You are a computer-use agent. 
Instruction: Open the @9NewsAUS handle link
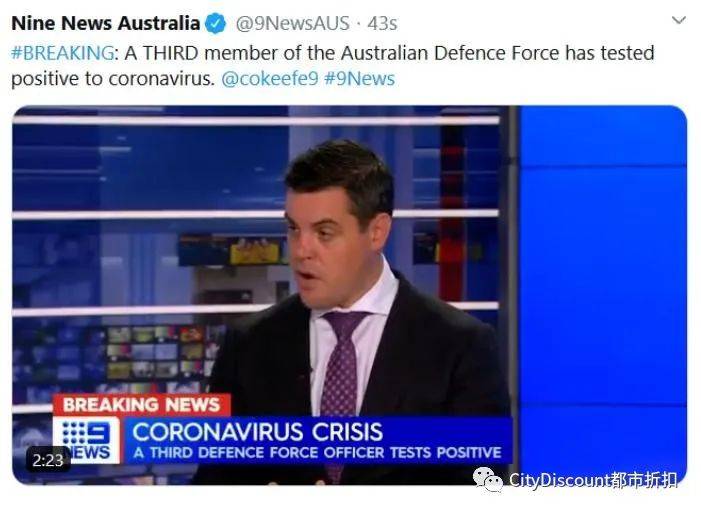coord(292,23)
